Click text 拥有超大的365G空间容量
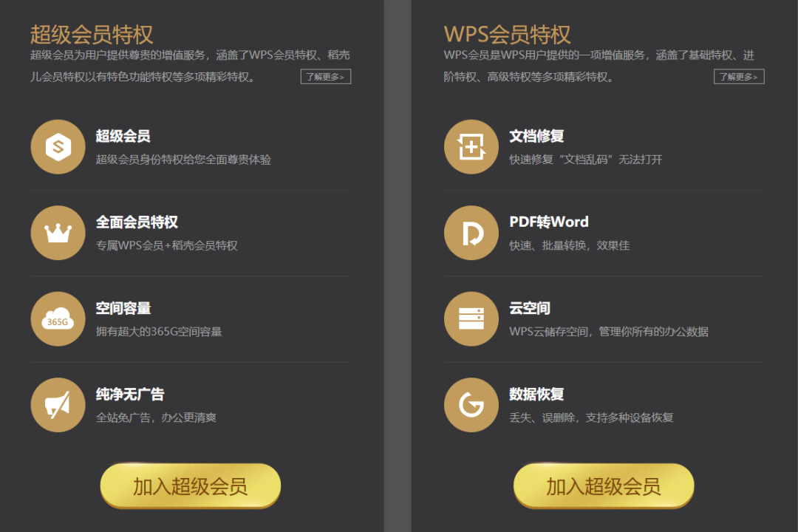Screen dimensions: 798x532 159,332
